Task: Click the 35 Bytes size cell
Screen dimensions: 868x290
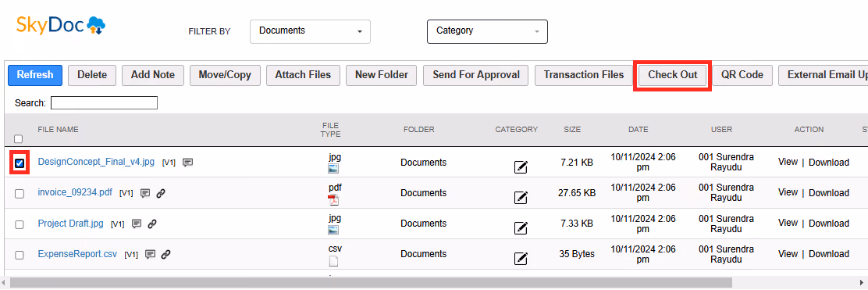Action: [577, 254]
